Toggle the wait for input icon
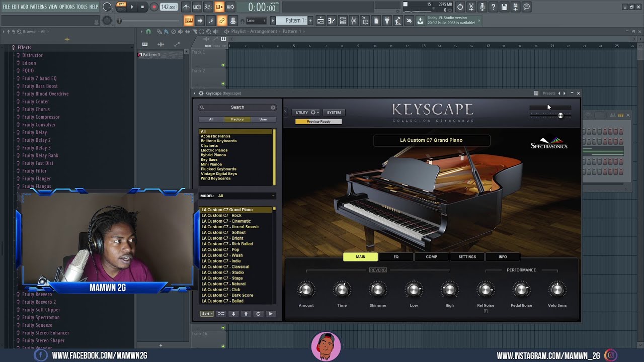The height and width of the screenshot is (362, 644). coord(197,7)
